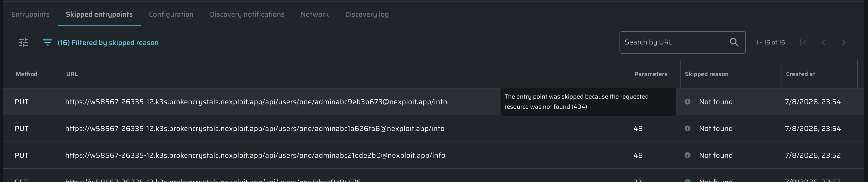The height and width of the screenshot is (182, 868).
Task: Switch to the Entrypoints tab
Action: pyautogui.click(x=30, y=14)
